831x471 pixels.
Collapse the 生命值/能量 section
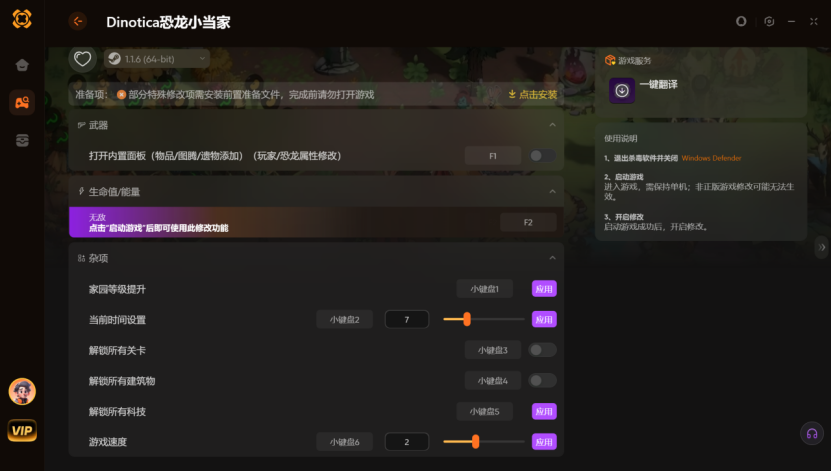click(552, 191)
